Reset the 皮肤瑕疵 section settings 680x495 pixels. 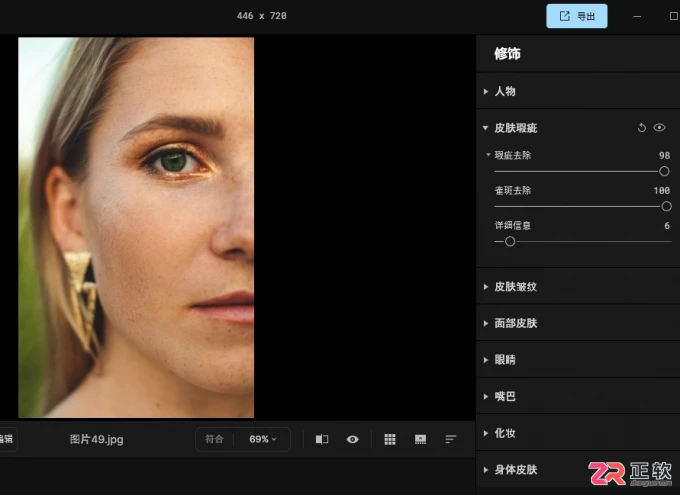tap(641, 128)
